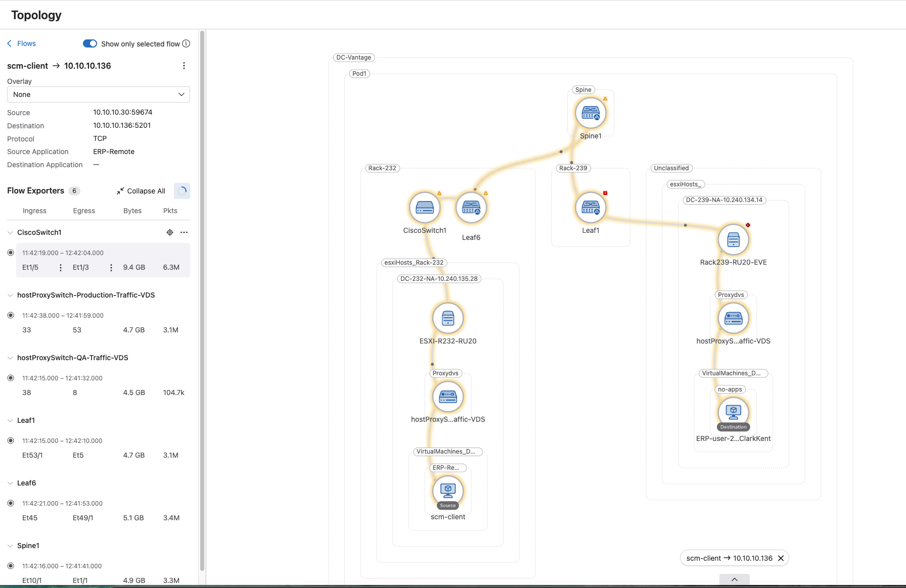Click the DC-Vantage group label

(354, 58)
